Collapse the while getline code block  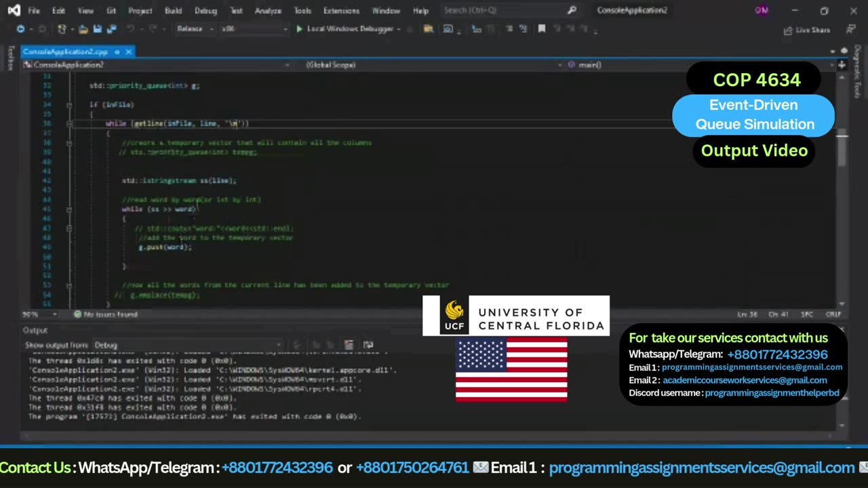coord(69,124)
